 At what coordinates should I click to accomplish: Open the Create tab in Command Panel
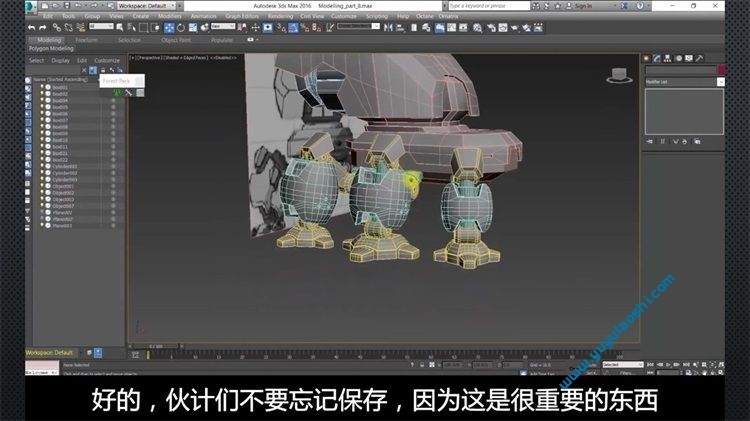point(647,58)
